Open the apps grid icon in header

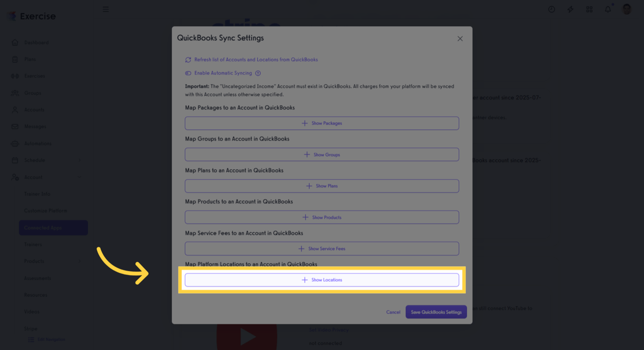click(589, 9)
